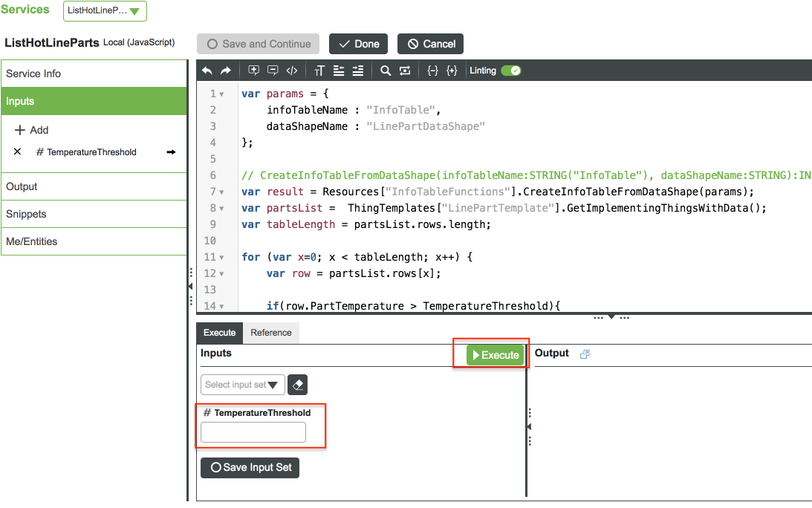Click inside the TemperatureThreshold input field
Image resolution: width=812 pixels, height=508 pixels.
pyautogui.click(x=252, y=432)
